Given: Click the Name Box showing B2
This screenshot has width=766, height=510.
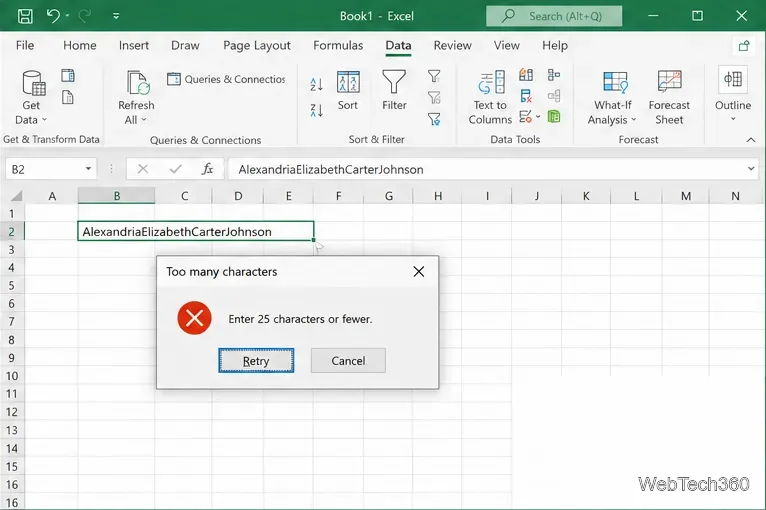Looking at the screenshot, I should [44, 170].
